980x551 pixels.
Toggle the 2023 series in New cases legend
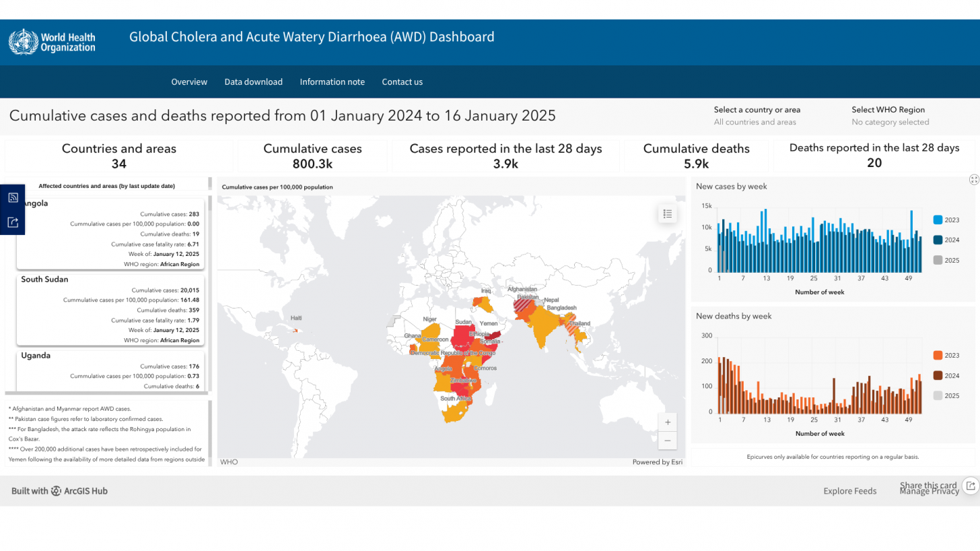[946, 220]
